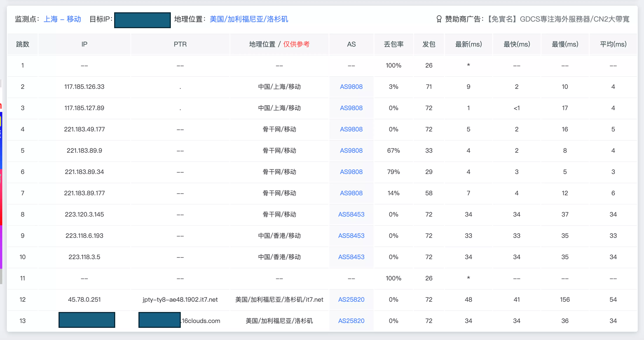Open AS58453 link for IP 223.118.3.5

click(x=351, y=257)
